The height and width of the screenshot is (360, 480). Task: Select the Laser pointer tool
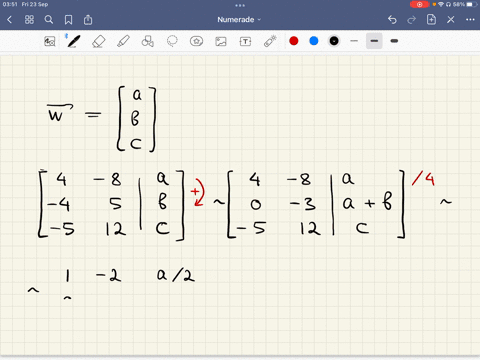[270, 41]
